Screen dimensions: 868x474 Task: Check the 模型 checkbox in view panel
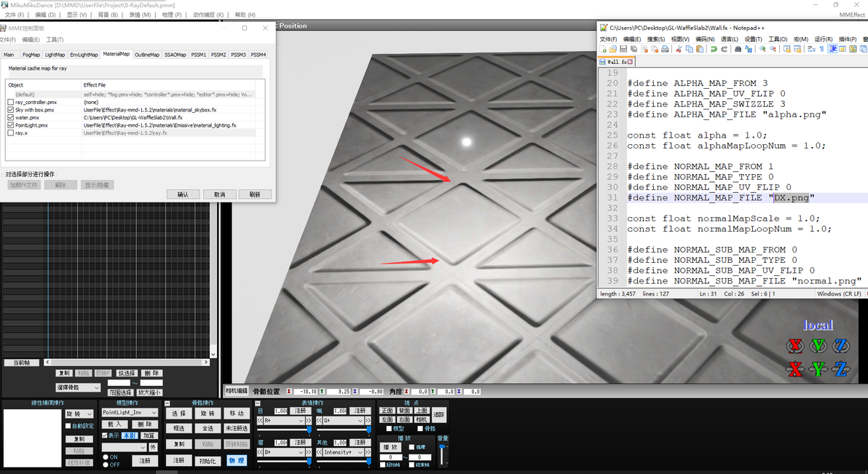[389, 429]
